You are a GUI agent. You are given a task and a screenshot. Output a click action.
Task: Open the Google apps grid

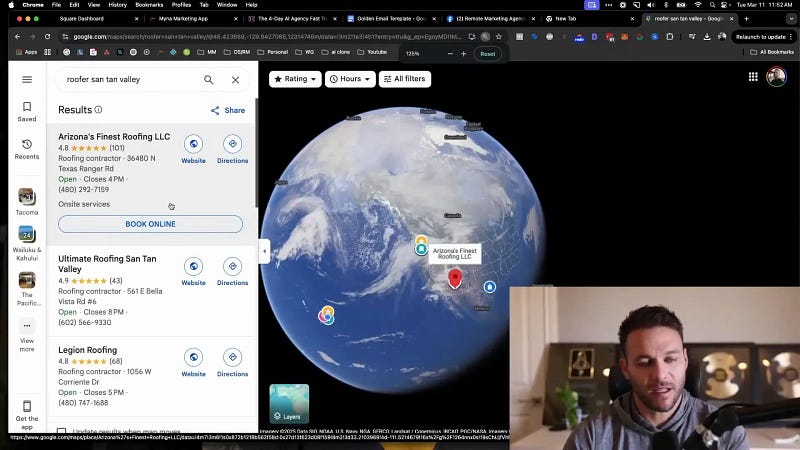click(753, 77)
